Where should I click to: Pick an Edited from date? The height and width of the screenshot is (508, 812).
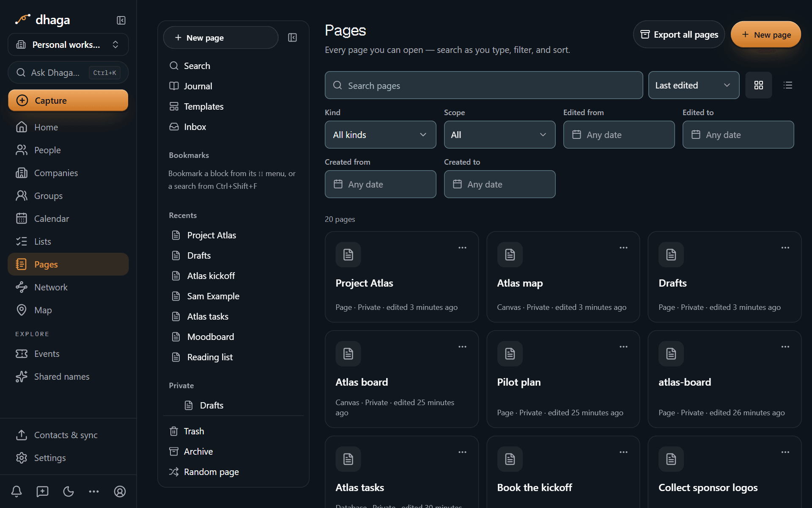pyautogui.click(x=619, y=135)
